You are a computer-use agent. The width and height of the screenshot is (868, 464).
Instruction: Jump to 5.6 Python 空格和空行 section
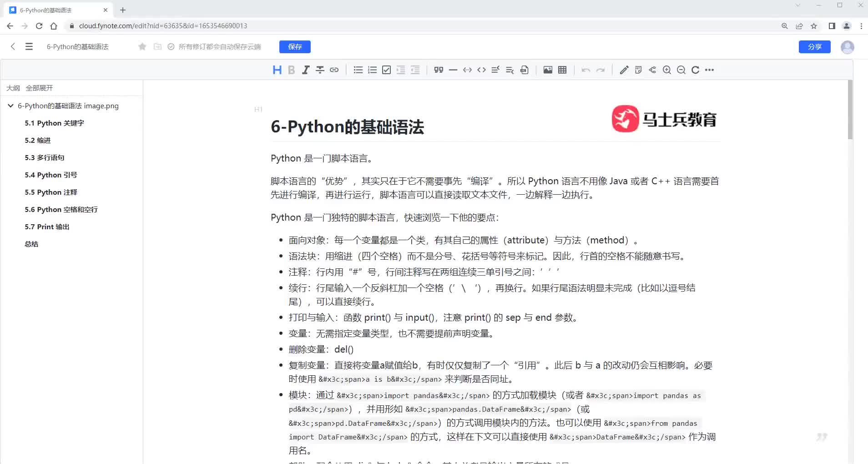(x=61, y=210)
